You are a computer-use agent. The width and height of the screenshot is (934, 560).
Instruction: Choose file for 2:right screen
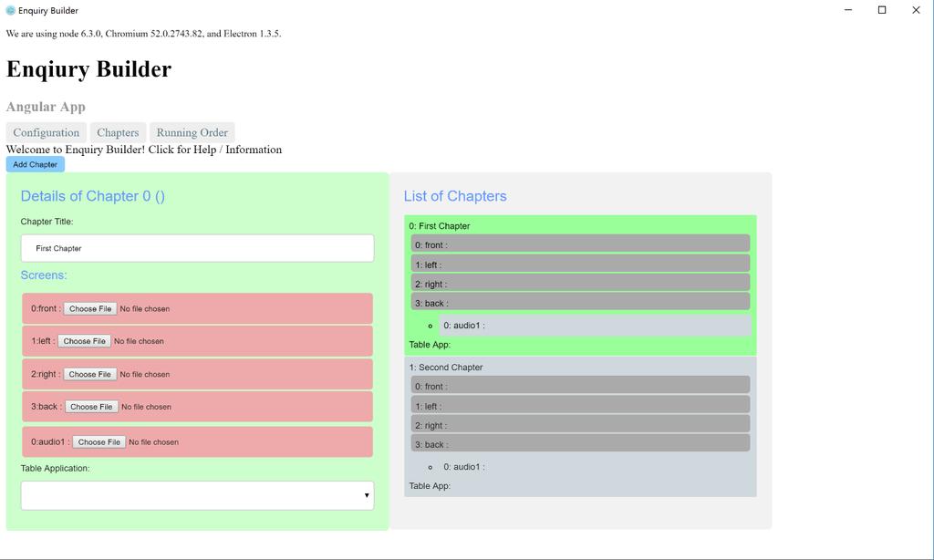tap(90, 374)
